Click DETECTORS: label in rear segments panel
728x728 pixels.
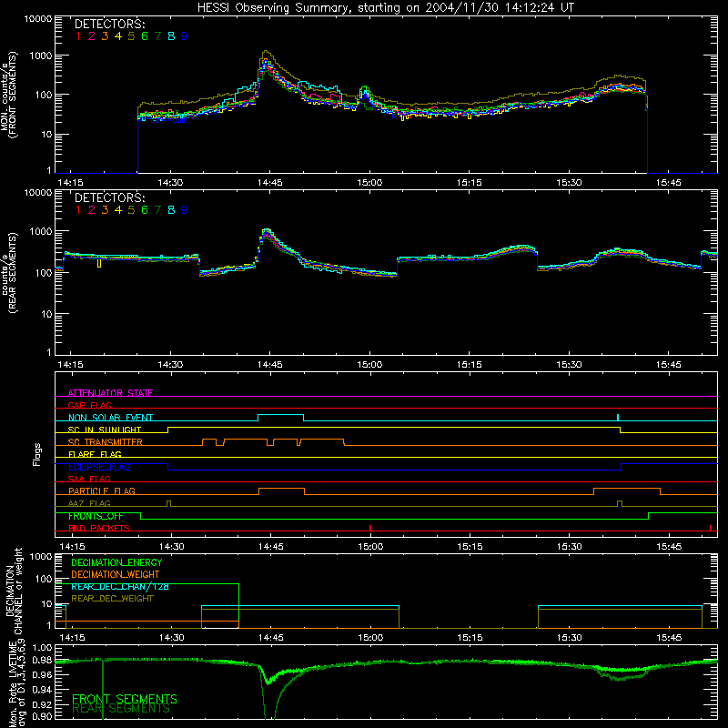(x=109, y=198)
